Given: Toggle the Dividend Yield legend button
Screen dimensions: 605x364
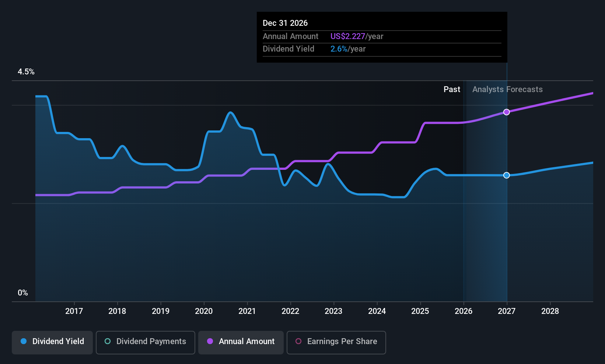Looking at the screenshot, I should pos(52,342).
